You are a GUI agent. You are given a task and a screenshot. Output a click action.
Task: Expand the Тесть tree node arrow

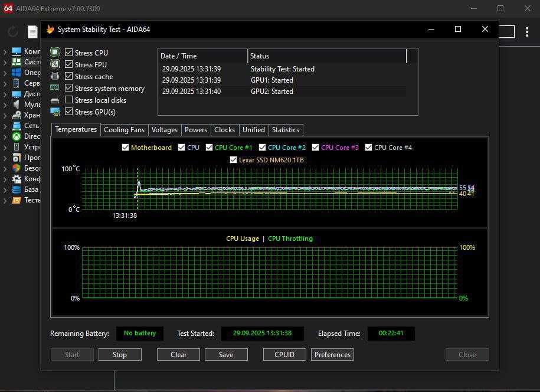(x=5, y=201)
